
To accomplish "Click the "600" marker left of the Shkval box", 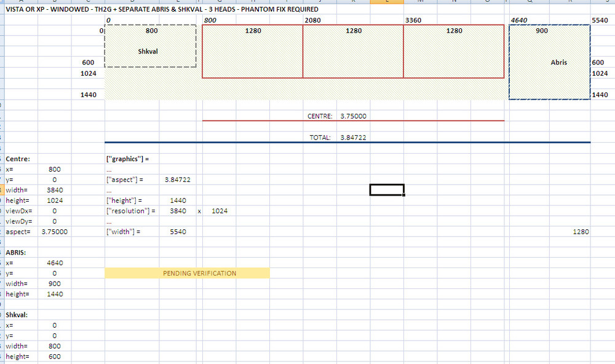I will tap(88, 62).
